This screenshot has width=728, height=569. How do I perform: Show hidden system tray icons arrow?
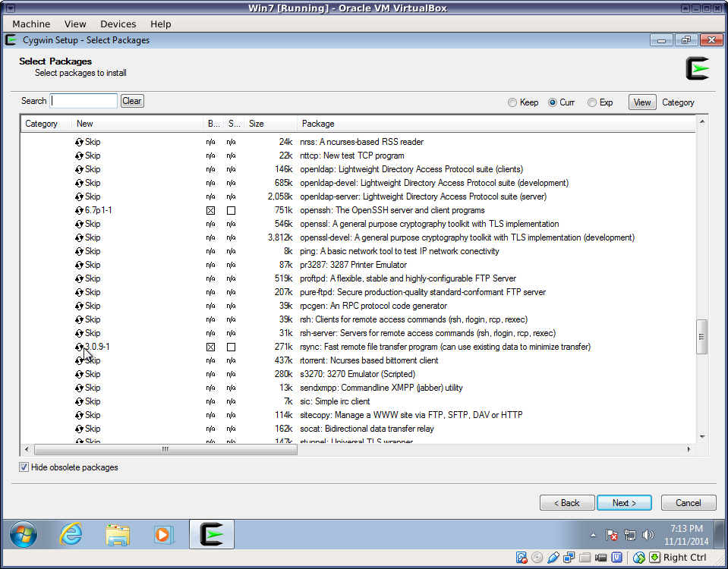click(594, 535)
